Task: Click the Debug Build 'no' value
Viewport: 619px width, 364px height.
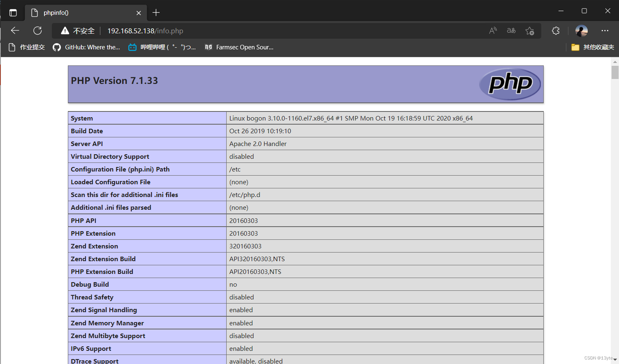Action: point(233,284)
